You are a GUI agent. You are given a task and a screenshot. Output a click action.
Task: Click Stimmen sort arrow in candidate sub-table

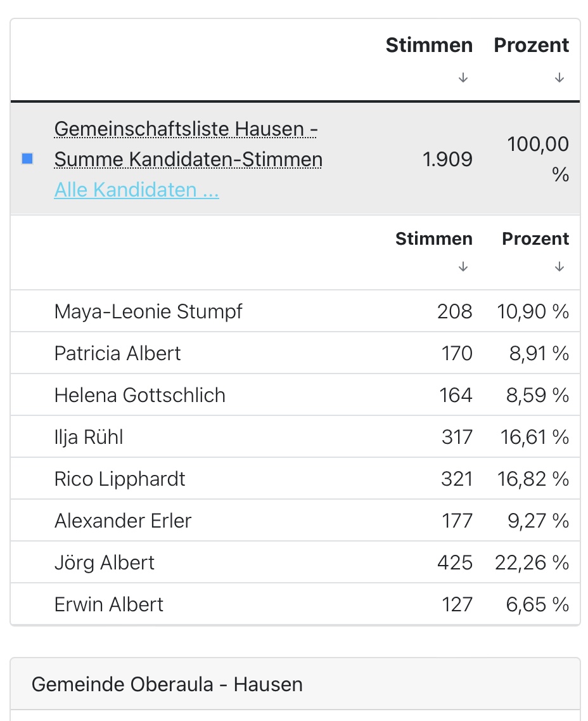(x=463, y=267)
